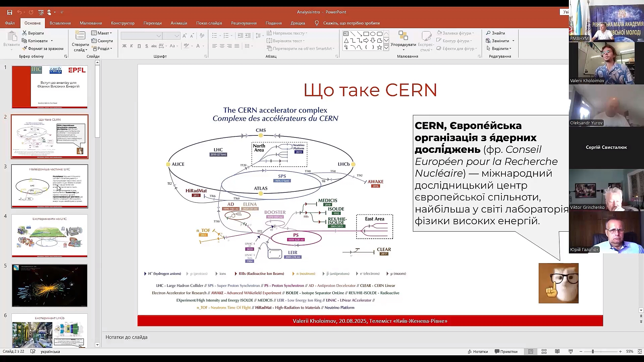Viewport: 644px width, 362px height.
Task: Switch to the Анімація tab
Action: pyautogui.click(x=179, y=23)
